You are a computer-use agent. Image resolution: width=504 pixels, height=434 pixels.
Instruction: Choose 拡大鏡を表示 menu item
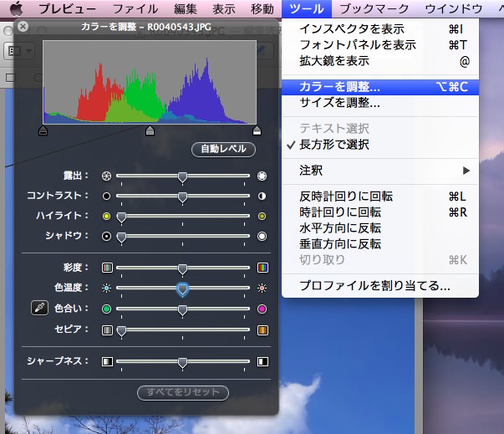pyautogui.click(x=380, y=61)
